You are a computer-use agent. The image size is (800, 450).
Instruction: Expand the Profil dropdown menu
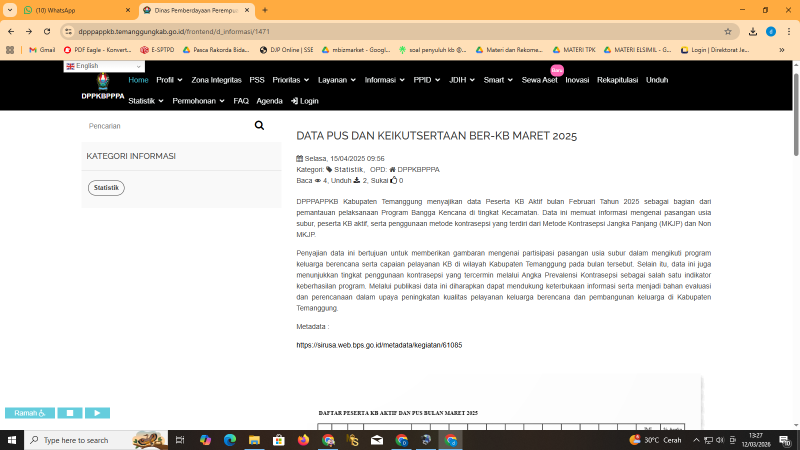[x=169, y=79]
